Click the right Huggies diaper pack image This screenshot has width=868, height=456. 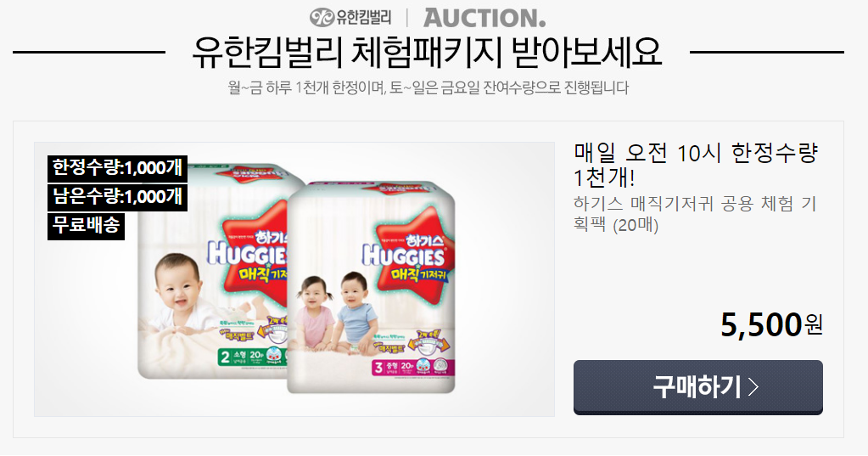(x=372, y=287)
